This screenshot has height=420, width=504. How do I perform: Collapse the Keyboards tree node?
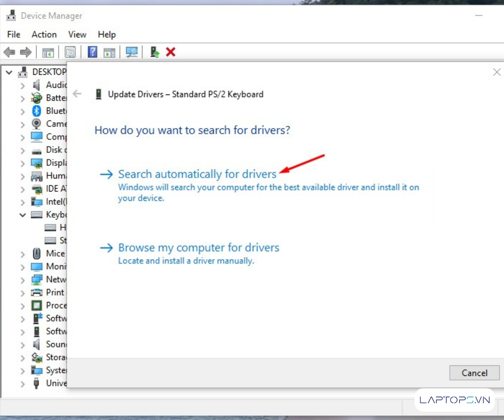[23, 215]
